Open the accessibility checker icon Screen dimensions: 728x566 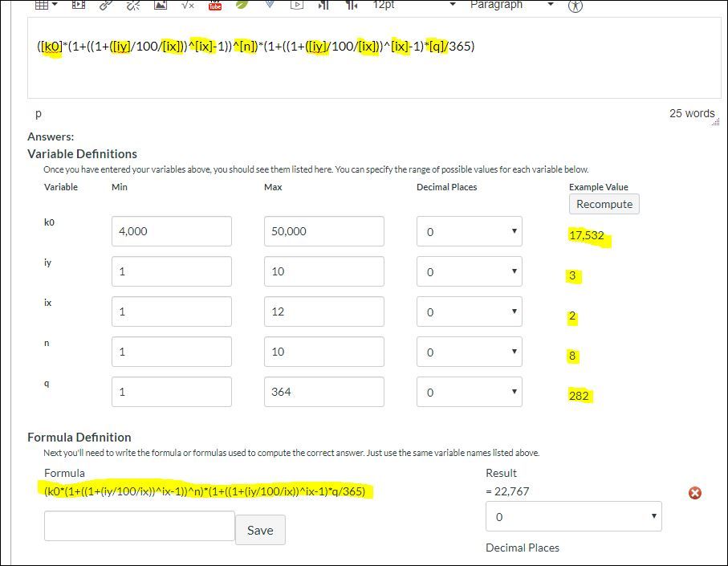[575, 6]
